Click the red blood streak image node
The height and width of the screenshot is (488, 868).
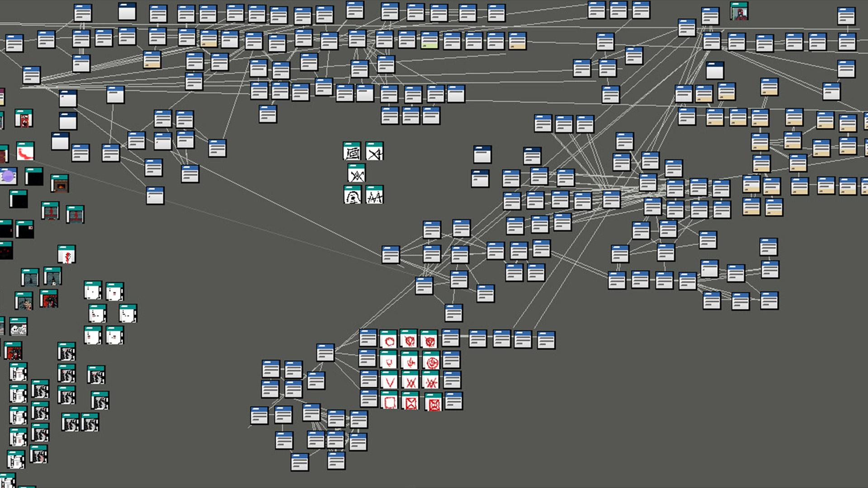[x=25, y=152]
